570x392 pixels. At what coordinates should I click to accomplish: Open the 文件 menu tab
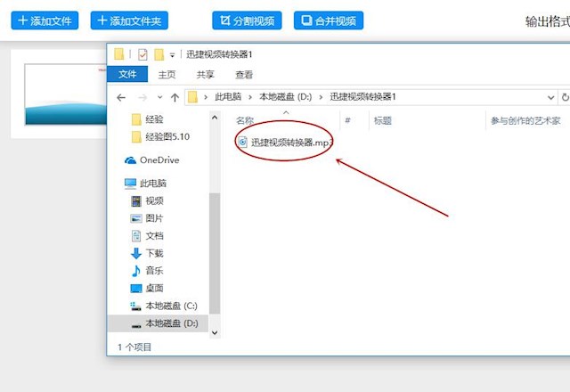coord(127,75)
